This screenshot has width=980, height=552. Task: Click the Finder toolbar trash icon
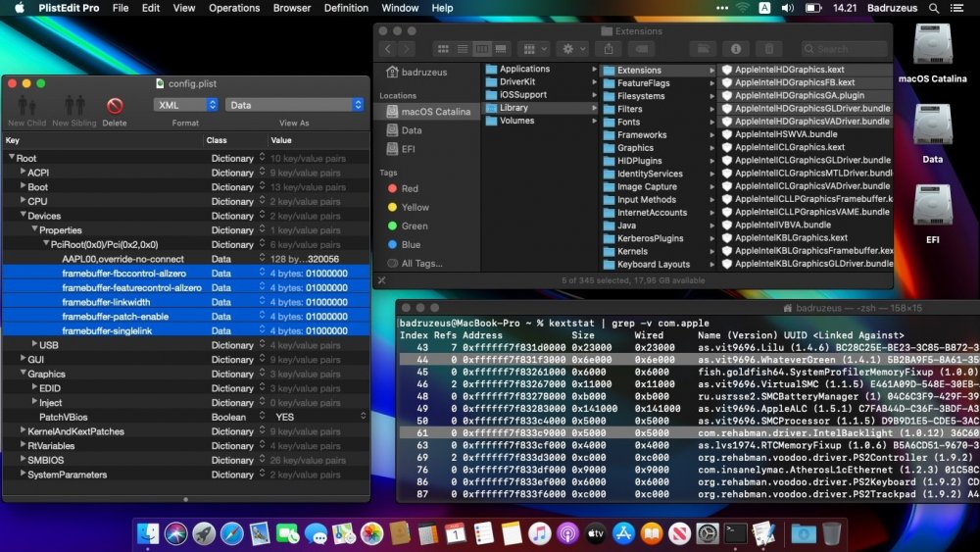768,49
